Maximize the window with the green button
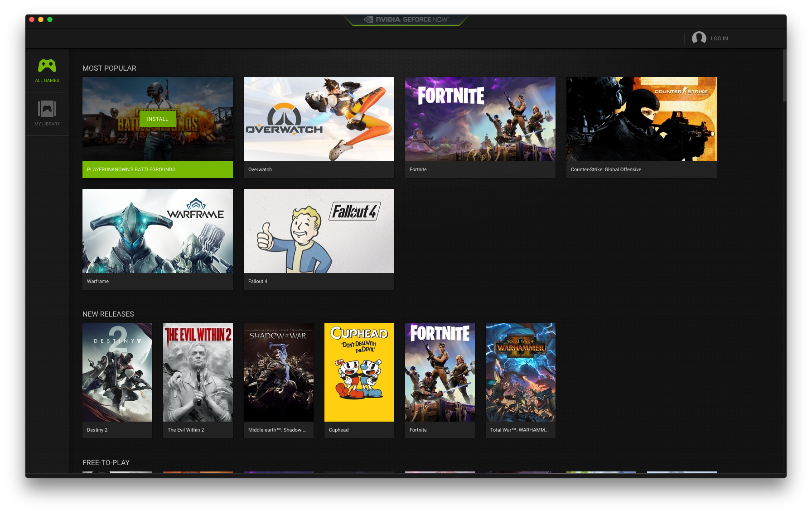The width and height of the screenshot is (812, 514). point(50,19)
